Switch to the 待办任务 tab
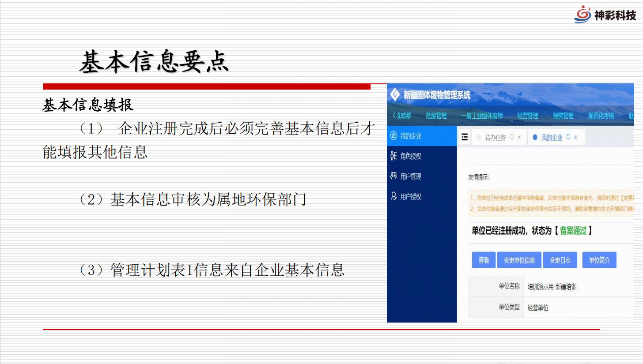Image resolution: width=643 pixels, height=364 pixels. 495,138
